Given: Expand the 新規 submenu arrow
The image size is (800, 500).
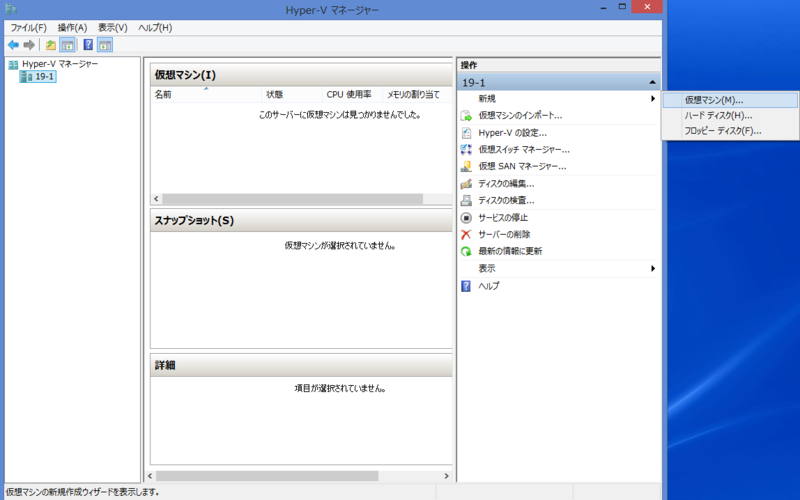Looking at the screenshot, I should pos(653,98).
